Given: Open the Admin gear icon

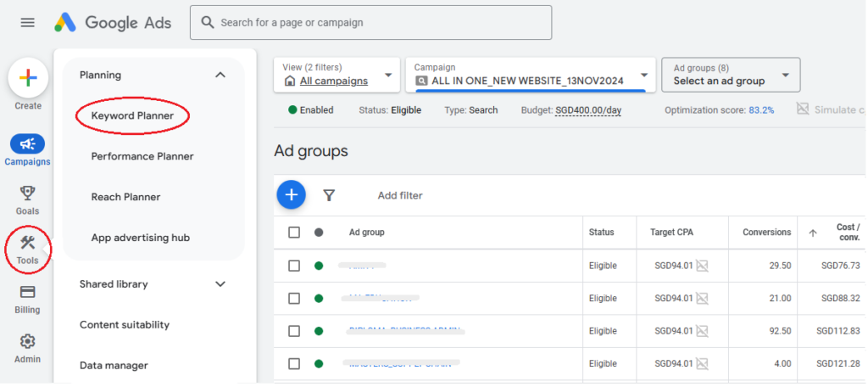Looking at the screenshot, I should 27,342.
